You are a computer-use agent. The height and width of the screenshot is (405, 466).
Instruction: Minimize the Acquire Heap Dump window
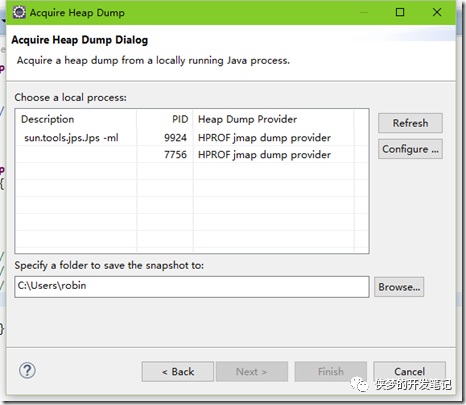point(364,12)
